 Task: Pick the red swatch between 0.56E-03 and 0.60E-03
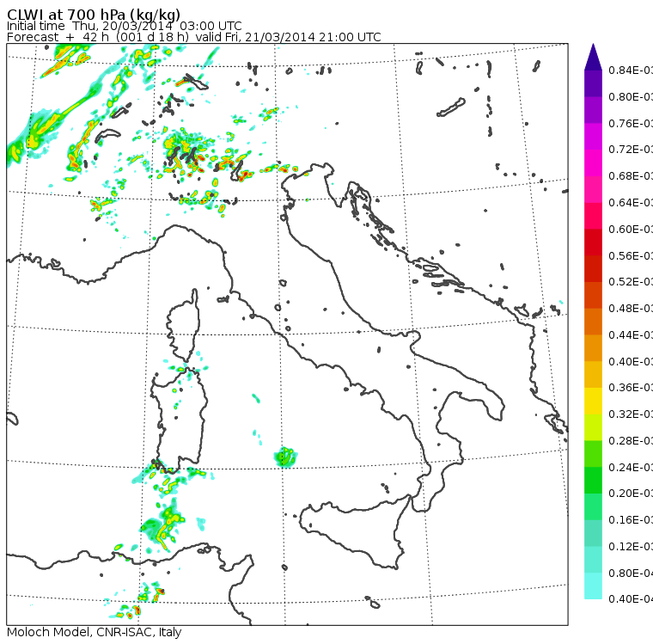(593, 242)
